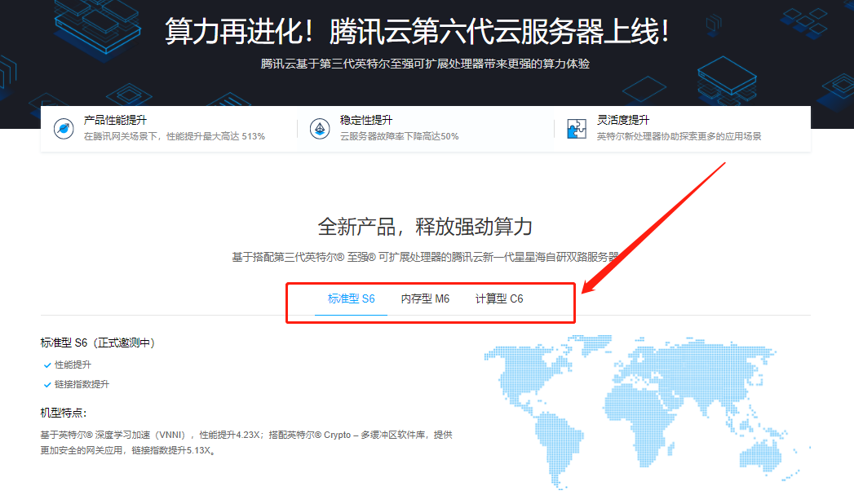Screen dimensions: 854x504
Task: Click the 链接指数提升5.13X description line
Action: pos(128,450)
